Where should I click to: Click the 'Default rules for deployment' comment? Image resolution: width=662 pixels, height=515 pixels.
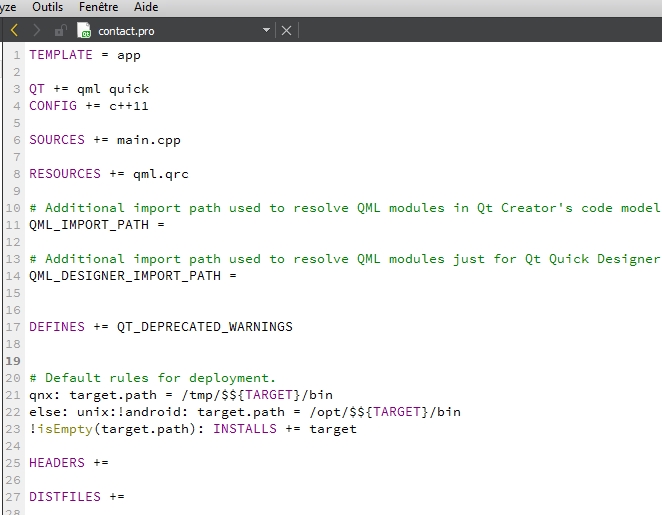152,378
